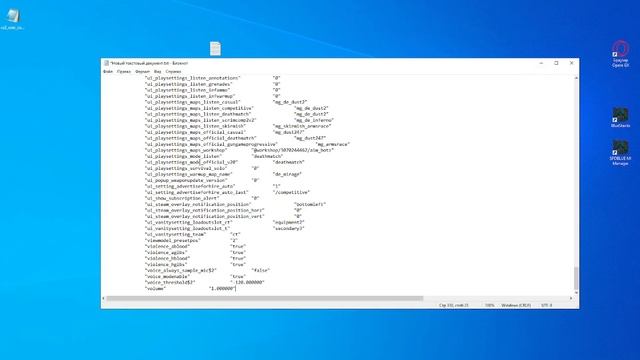Open the Файл menu in Notepad
Image resolution: width=640 pixels, height=360 pixels.
[x=108, y=71]
